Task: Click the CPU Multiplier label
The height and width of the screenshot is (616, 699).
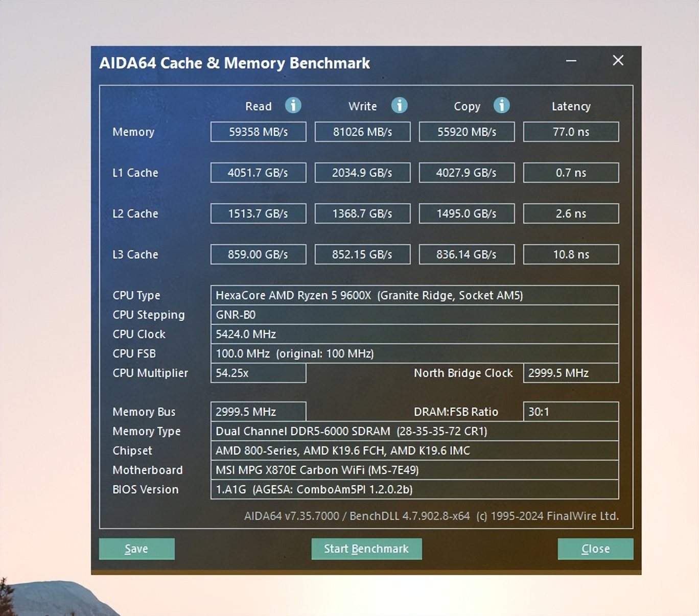Action: click(150, 373)
